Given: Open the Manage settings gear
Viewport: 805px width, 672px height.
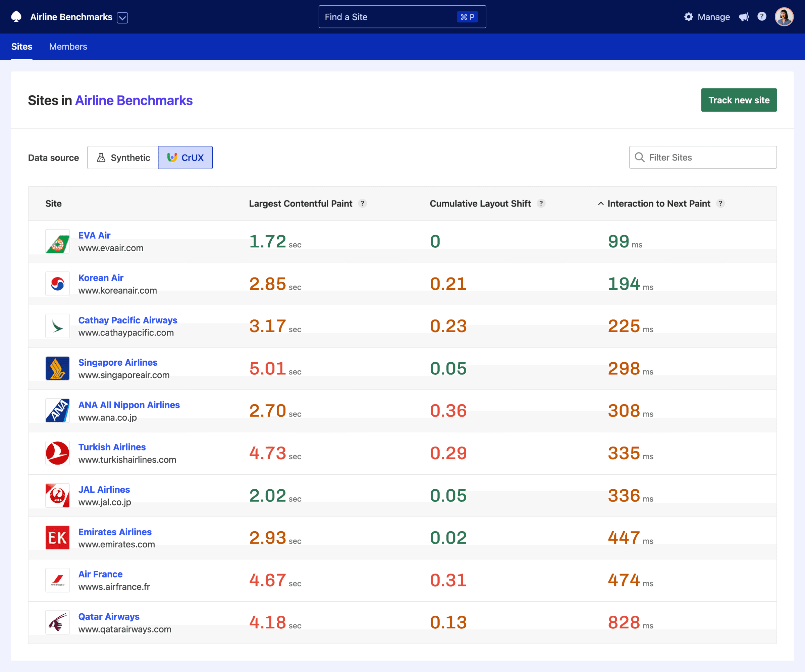Looking at the screenshot, I should pyautogui.click(x=689, y=17).
